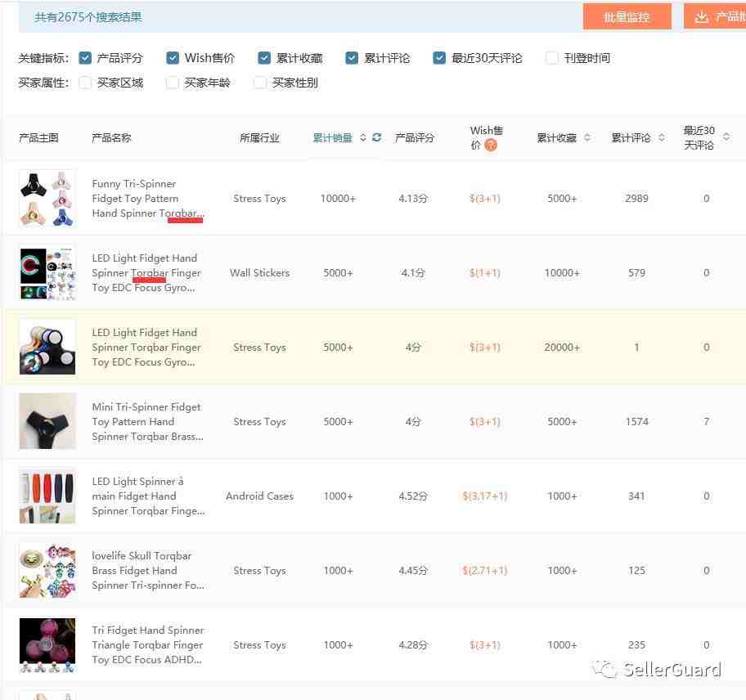Click the refresh icon beside 累计销量

(x=377, y=137)
